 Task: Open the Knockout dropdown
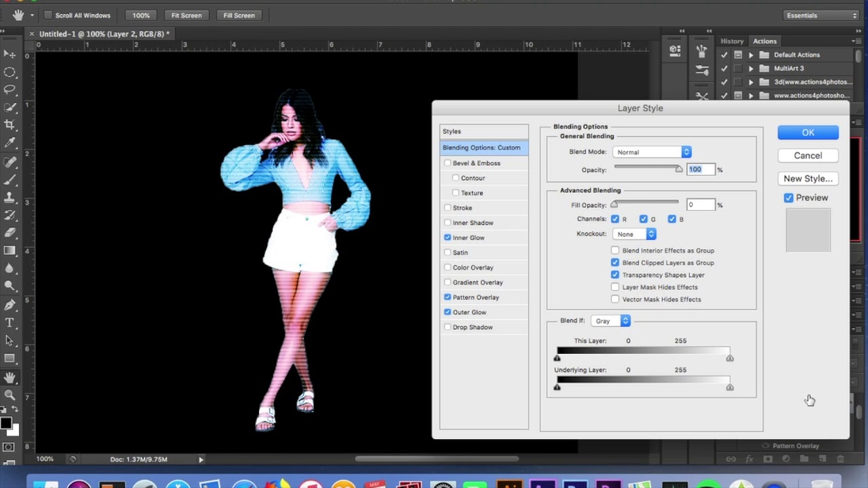pos(634,235)
